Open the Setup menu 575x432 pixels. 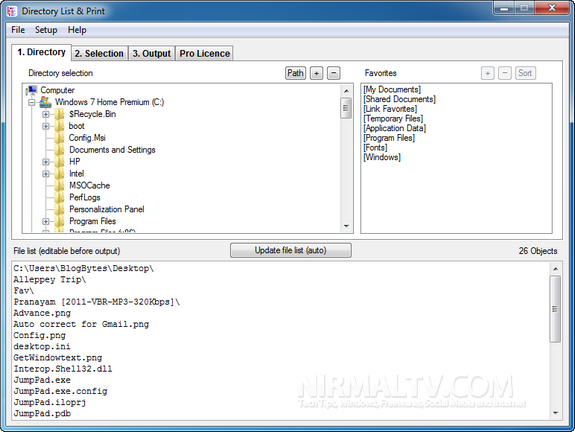tap(46, 30)
